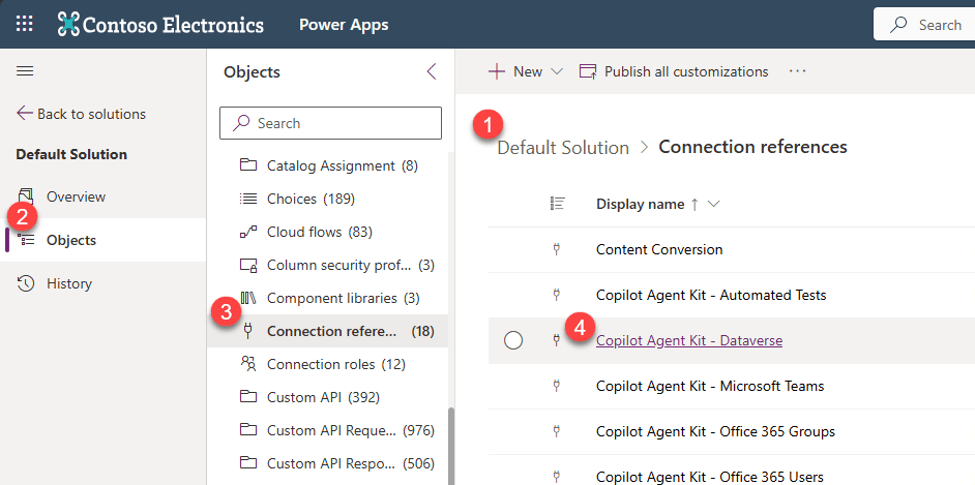Click plug icon of Automated Tests row
Screen dimensions: 975x485
(557, 295)
